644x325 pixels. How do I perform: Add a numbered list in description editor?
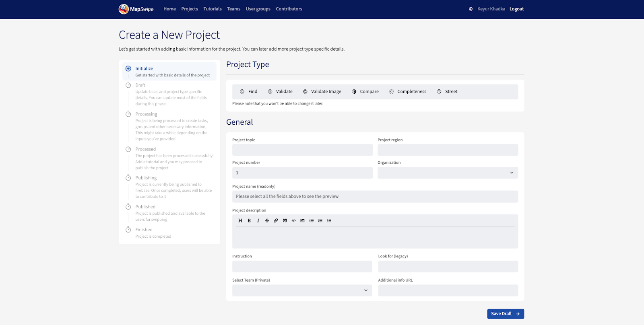(320, 220)
